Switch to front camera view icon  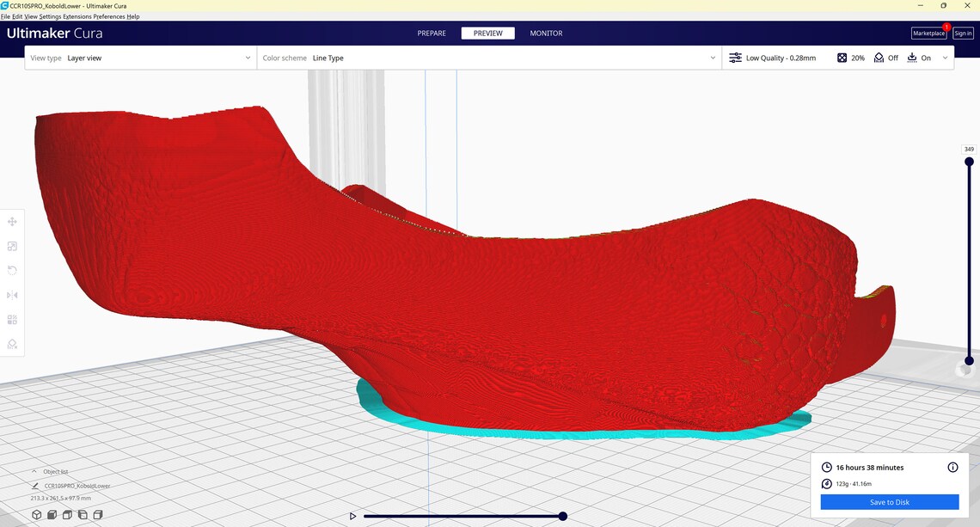point(52,514)
